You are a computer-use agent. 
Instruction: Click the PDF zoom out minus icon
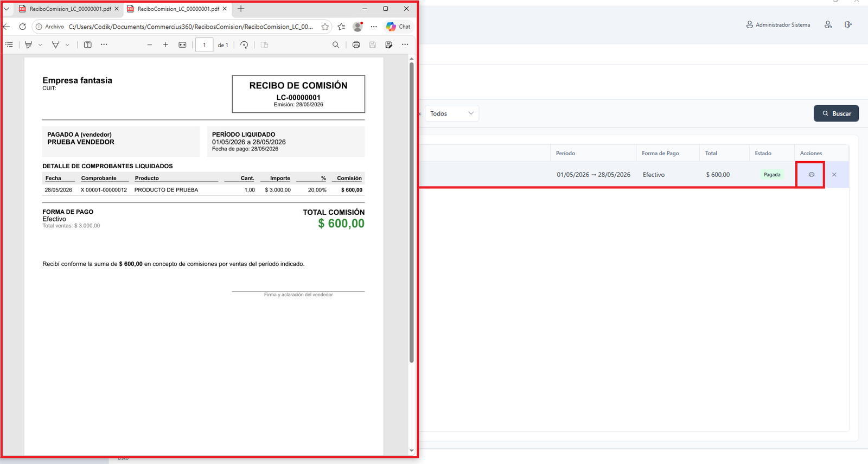point(150,45)
